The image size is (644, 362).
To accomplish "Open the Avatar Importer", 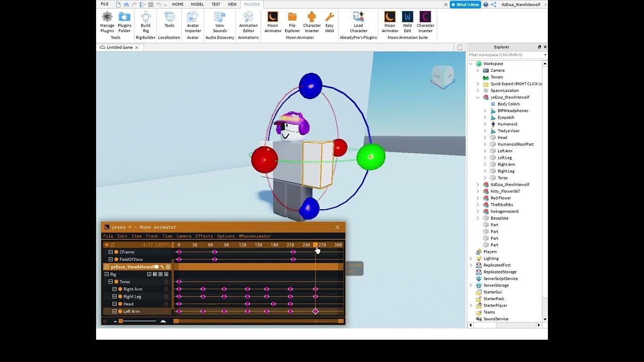I will tap(193, 23).
